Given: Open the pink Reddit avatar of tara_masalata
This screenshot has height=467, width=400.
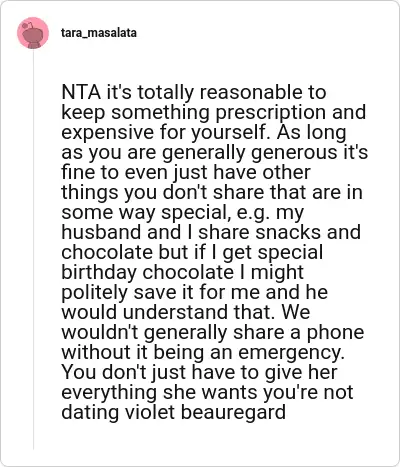Looking at the screenshot, I should click(x=33, y=33).
